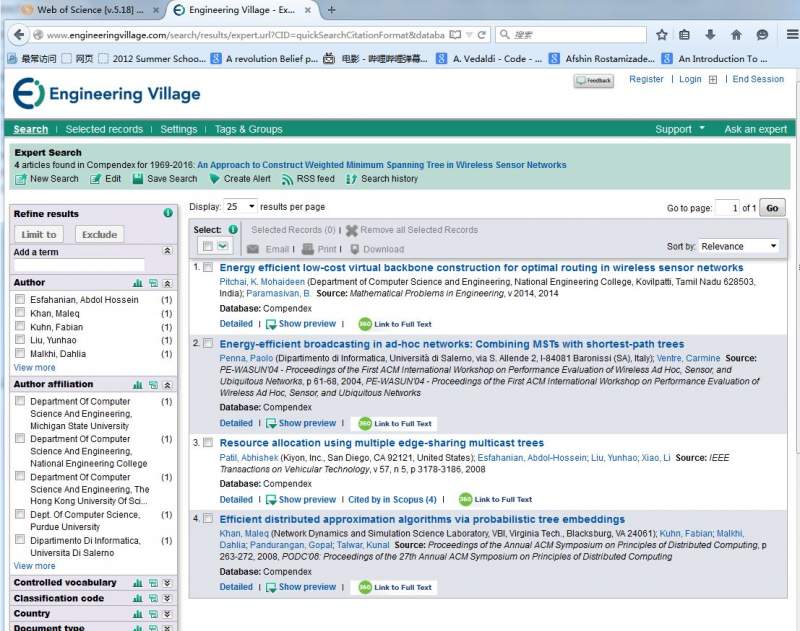The height and width of the screenshot is (631, 800).
Task: Go to browser home icon
Action: tap(736, 35)
